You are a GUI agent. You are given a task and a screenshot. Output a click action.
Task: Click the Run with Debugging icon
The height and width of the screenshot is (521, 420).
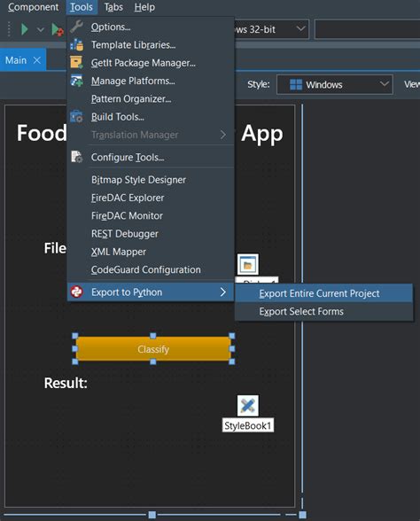click(x=58, y=29)
